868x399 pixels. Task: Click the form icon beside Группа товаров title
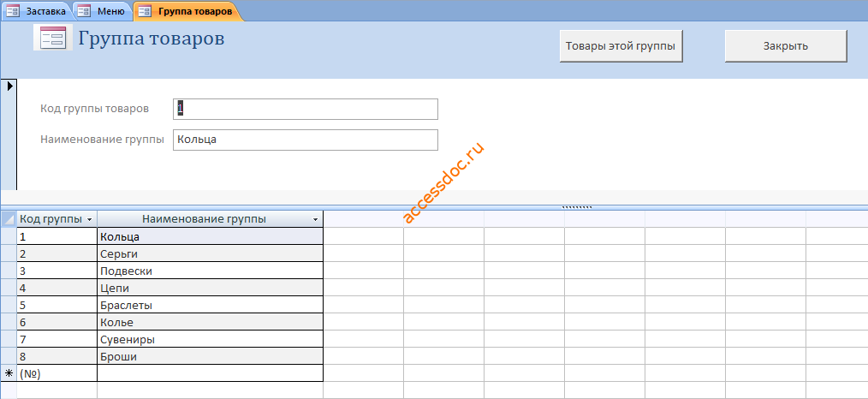coord(53,38)
